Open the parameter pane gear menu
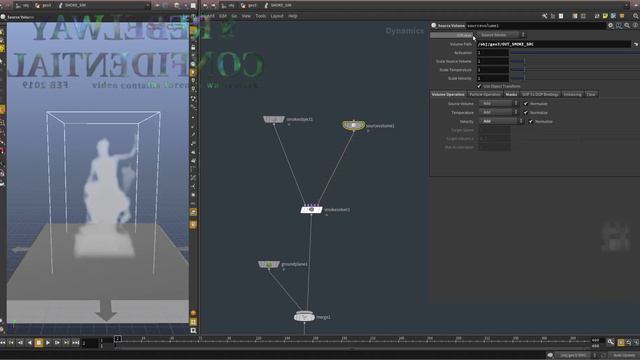640x360 pixels. tap(611, 25)
